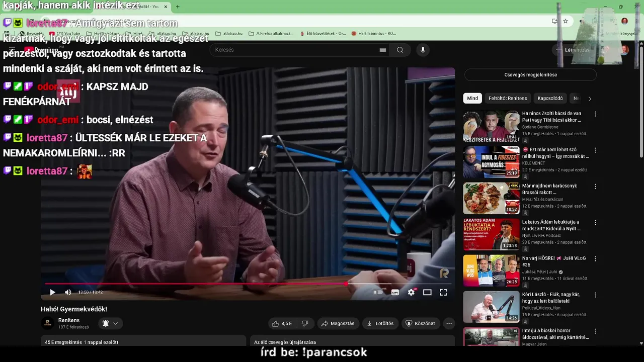This screenshot has height=362, width=644.
Task: Open the Renitens channel avatar
Action: [x=48, y=323]
